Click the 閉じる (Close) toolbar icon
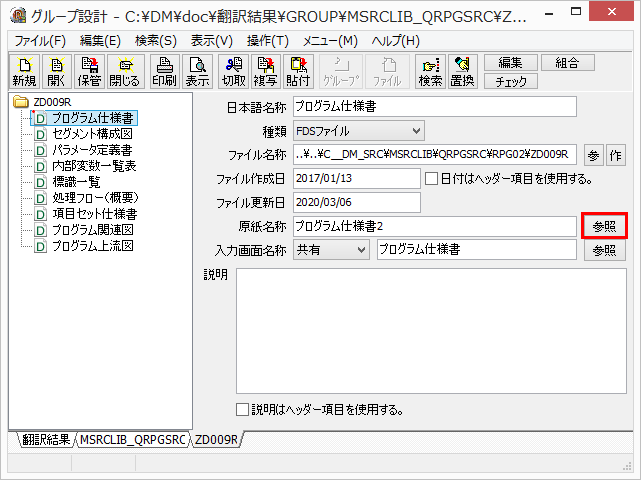 pyautogui.click(x=125, y=72)
